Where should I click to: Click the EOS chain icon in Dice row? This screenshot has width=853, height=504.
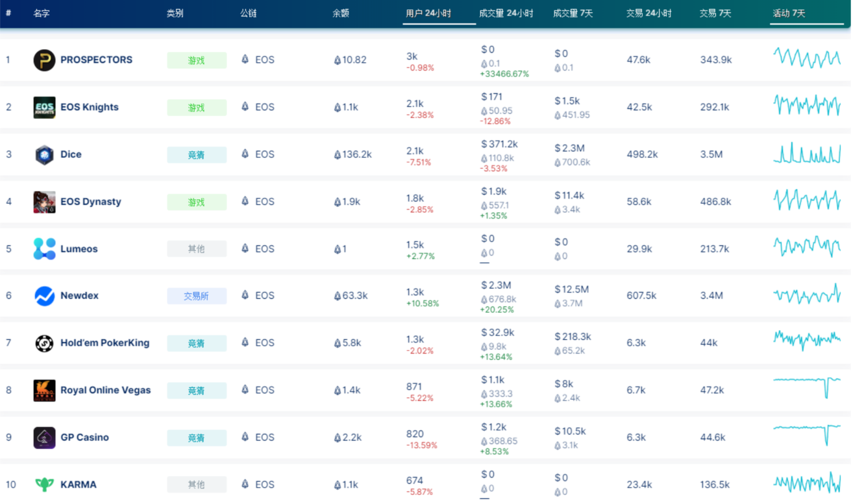[245, 154]
